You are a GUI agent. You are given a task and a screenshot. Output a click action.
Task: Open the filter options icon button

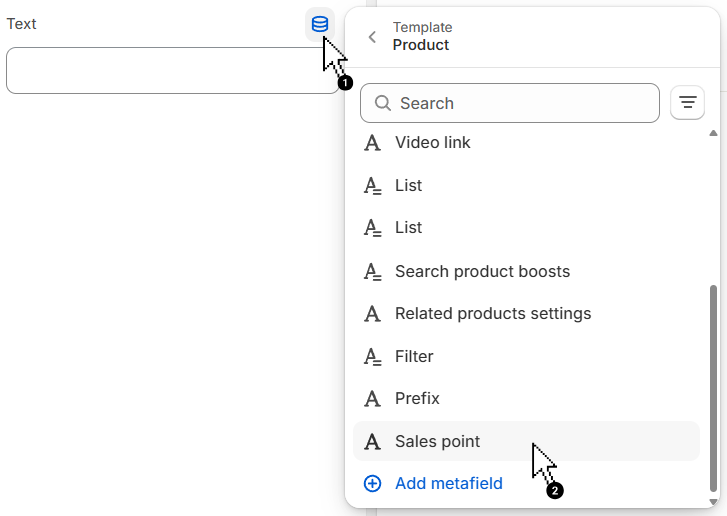pyautogui.click(x=687, y=102)
